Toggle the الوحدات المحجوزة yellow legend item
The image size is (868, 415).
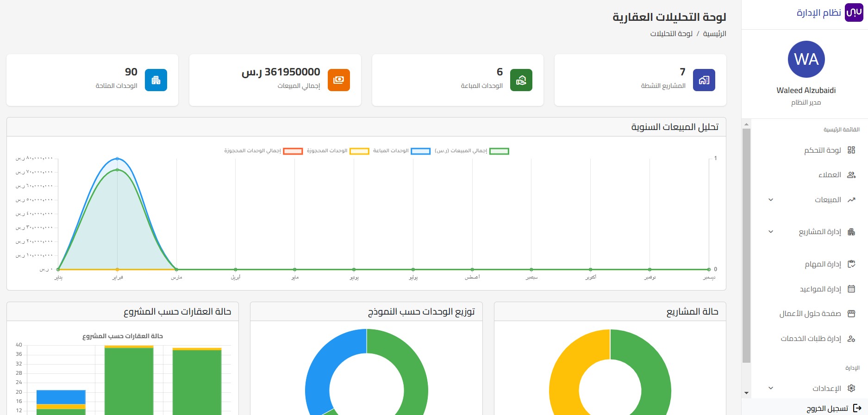click(x=338, y=151)
